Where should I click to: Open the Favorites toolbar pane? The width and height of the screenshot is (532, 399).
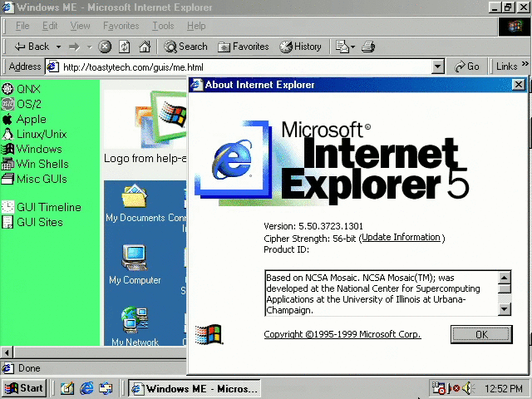pyautogui.click(x=244, y=47)
